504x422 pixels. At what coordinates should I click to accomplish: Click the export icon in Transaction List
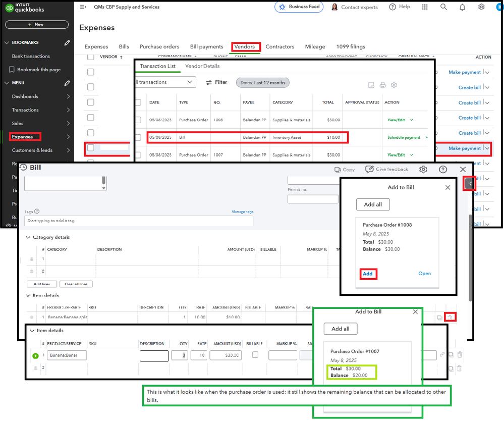[371, 85]
